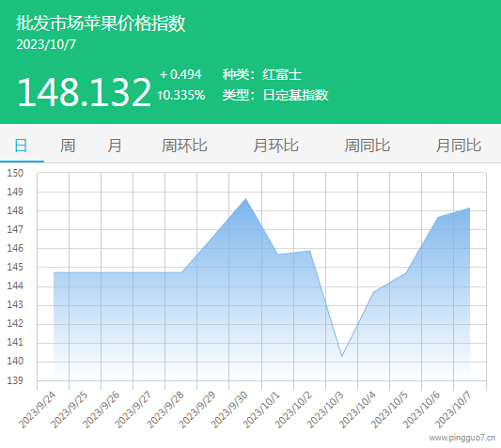The image size is (501, 448).
Task: Click the chart peak at 2023/9/30
Action: pos(245,198)
